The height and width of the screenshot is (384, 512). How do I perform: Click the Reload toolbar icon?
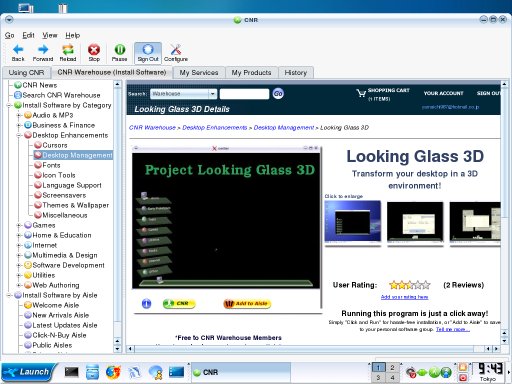(x=68, y=50)
